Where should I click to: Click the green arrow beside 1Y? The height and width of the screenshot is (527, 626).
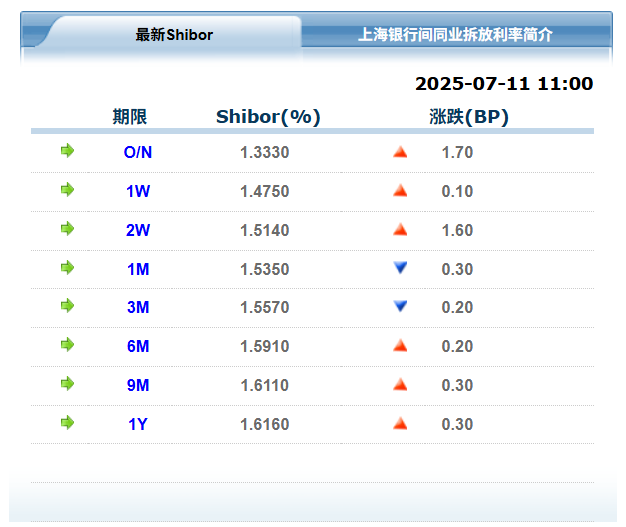pyautogui.click(x=67, y=422)
